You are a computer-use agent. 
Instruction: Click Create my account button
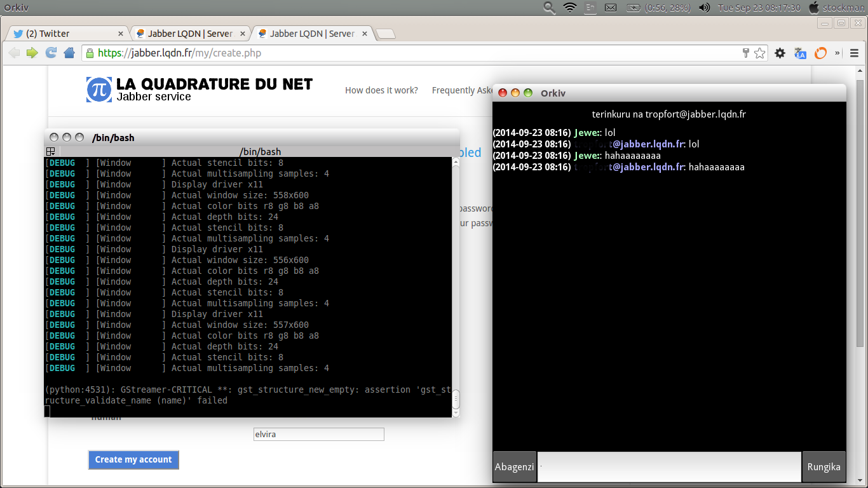tap(133, 459)
